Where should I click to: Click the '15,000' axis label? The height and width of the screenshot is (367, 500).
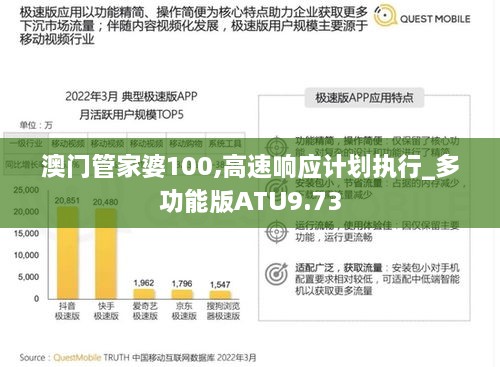click(26, 233)
